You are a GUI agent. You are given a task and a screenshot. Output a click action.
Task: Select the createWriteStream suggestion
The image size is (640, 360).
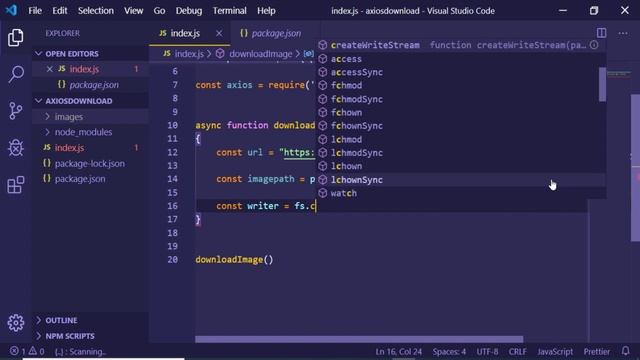click(x=460, y=45)
